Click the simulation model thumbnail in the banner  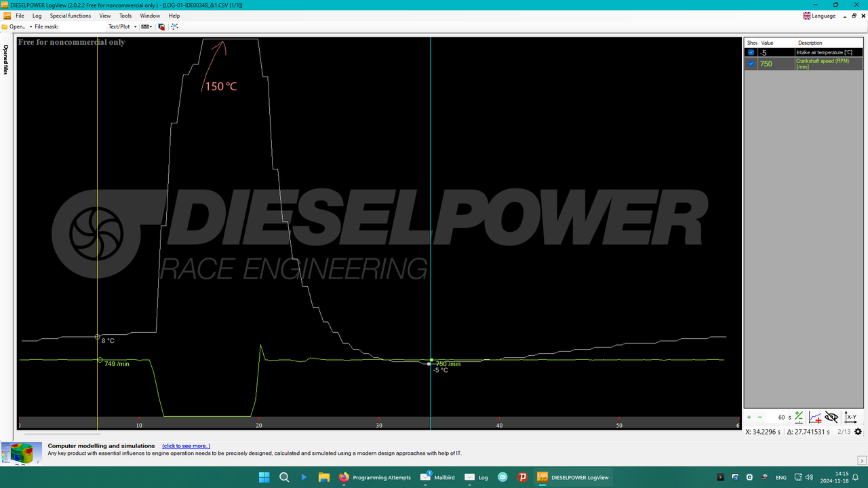pyautogui.click(x=22, y=453)
